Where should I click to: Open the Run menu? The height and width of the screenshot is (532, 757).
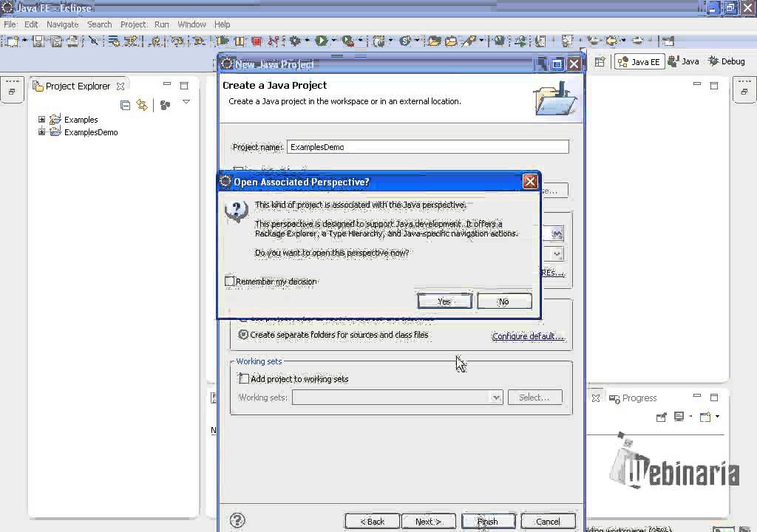tap(162, 24)
